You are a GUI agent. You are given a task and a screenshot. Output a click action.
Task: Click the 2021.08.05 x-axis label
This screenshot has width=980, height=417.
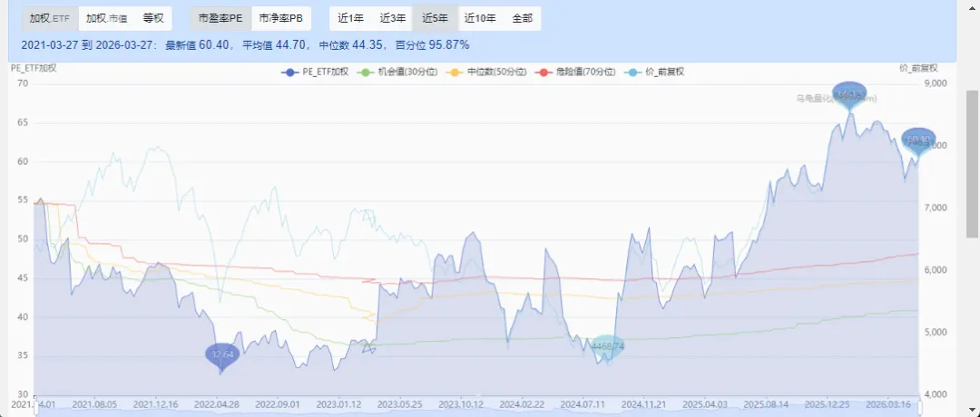click(95, 404)
